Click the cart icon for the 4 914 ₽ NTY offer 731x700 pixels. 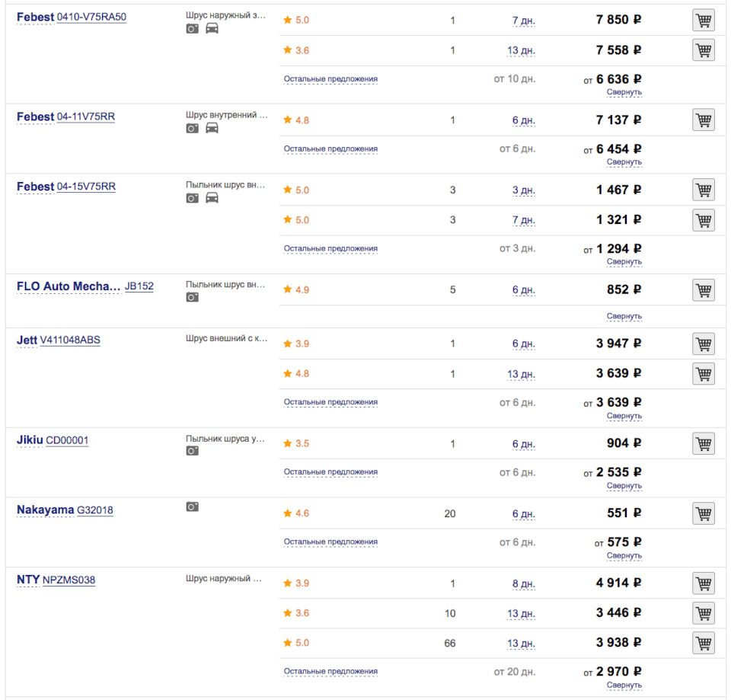point(704,583)
